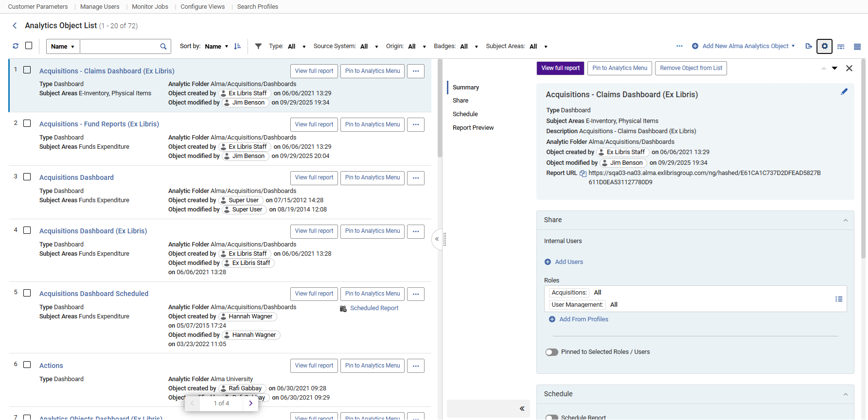Collapse the Share section

pos(846,220)
